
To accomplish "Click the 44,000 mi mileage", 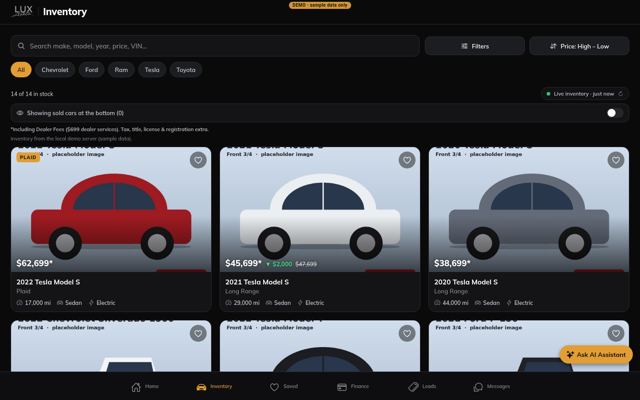I will [x=452, y=303].
